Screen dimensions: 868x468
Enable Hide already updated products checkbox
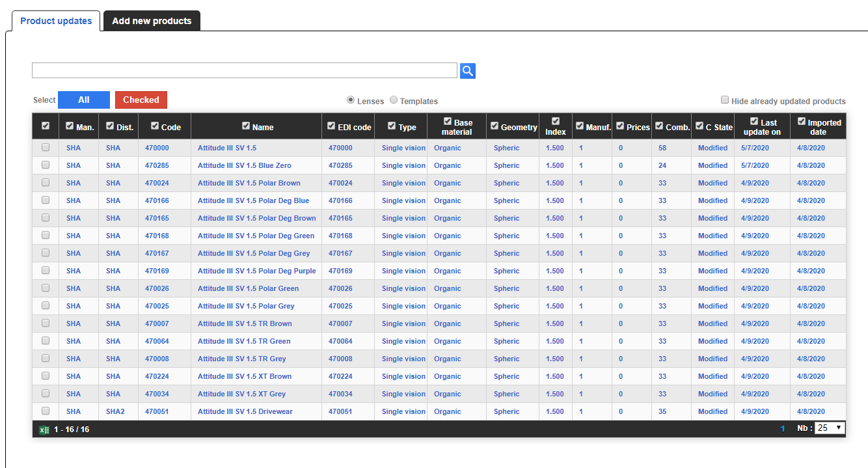725,100
